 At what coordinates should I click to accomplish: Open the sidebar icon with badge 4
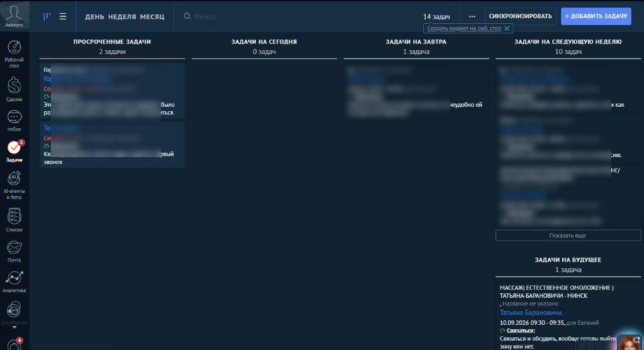click(14, 344)
